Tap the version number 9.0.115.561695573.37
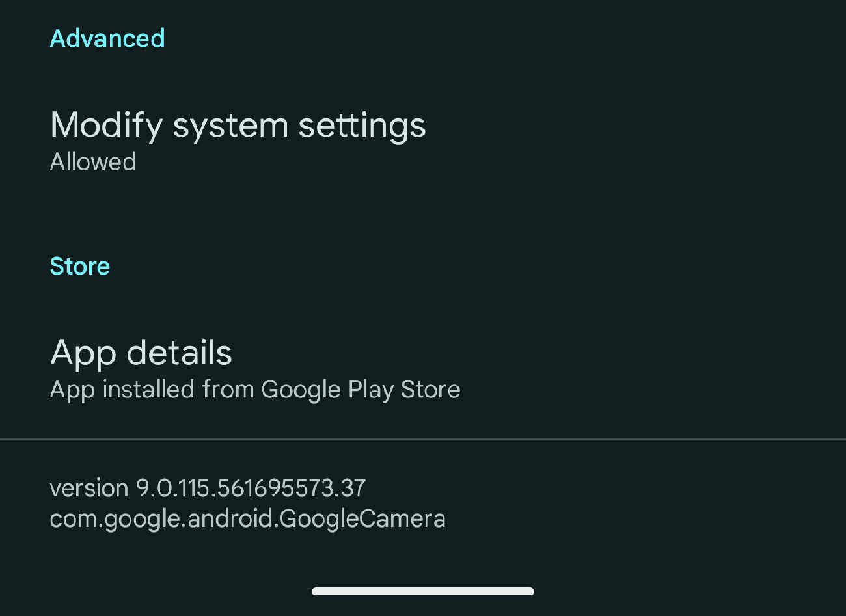The height and width of the screenshot is (616, 846). (x=251, y=488)
